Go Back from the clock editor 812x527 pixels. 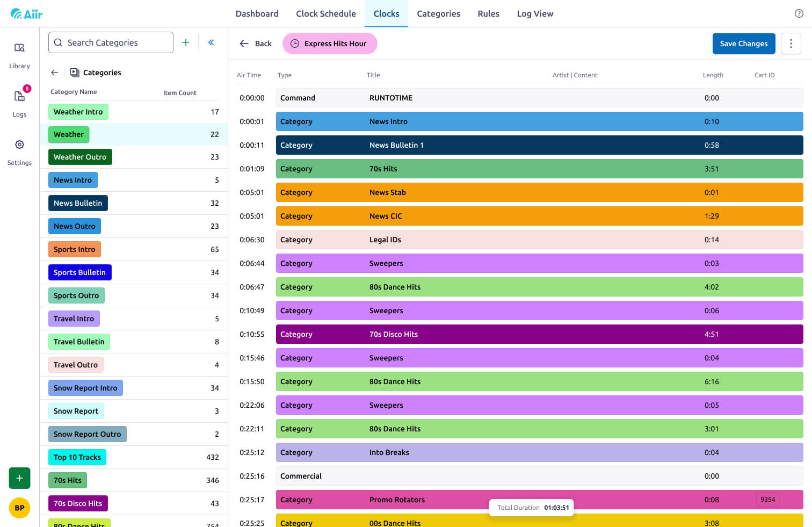pyautogui.click(x=256, y=44)
